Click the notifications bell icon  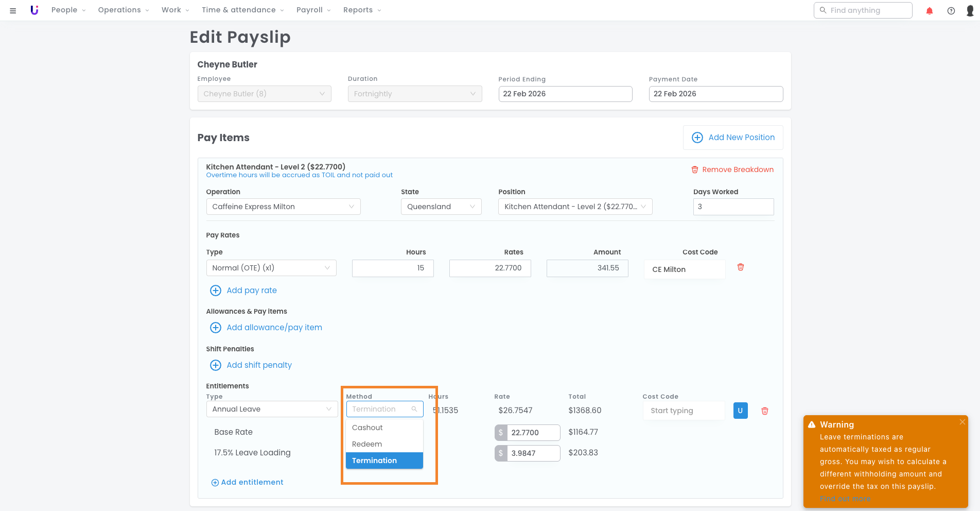[x=929, y=11]
